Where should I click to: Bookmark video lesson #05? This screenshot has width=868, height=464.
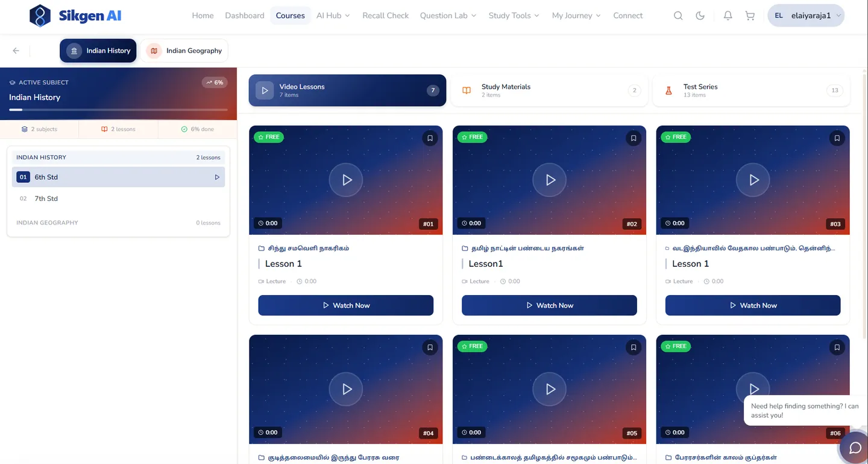634,348
